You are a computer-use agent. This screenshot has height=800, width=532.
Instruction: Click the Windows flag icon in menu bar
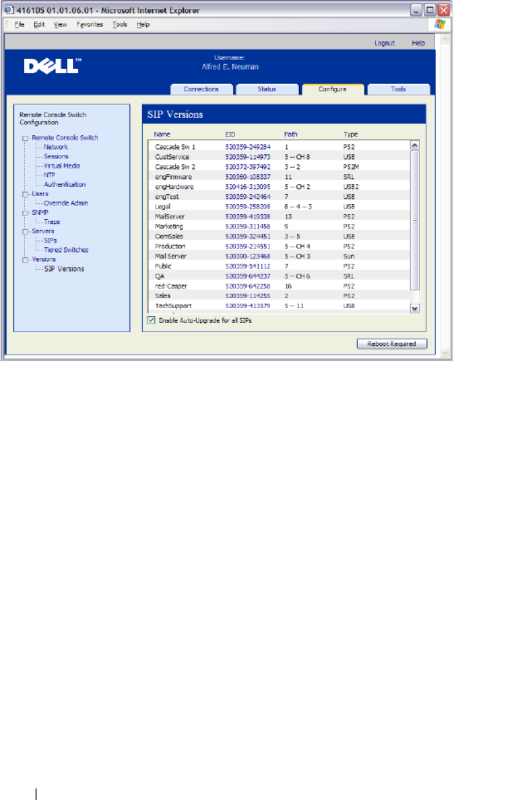tap(440, 24)
